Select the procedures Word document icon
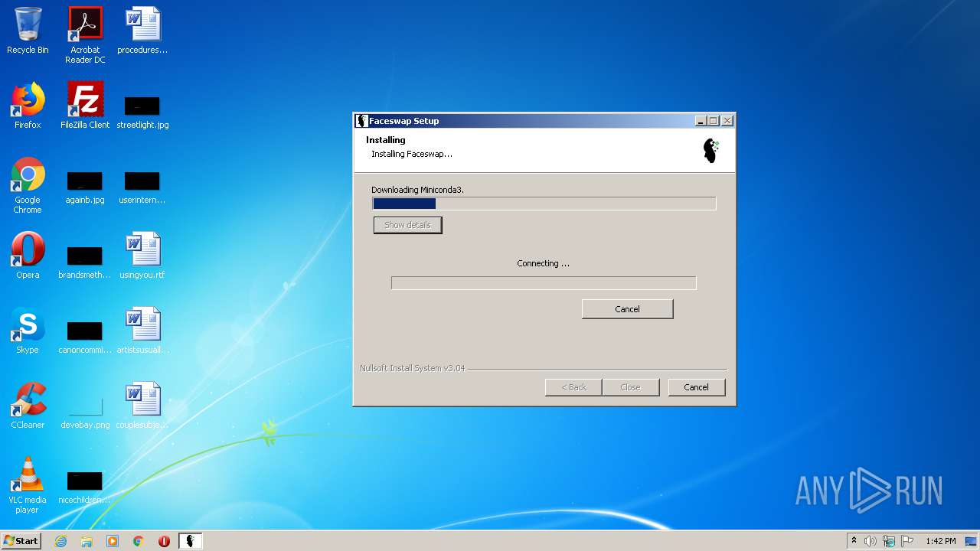Viewport: 980px width, 551px height. coord(142,31)
